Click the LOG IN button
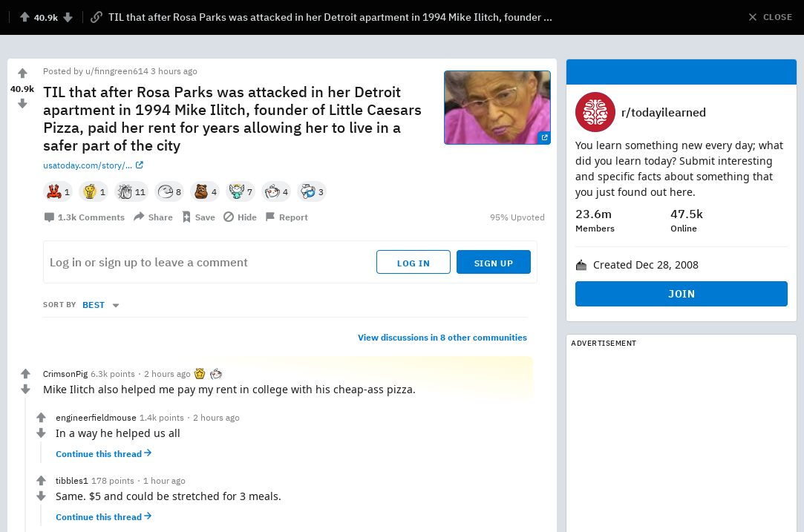This screenshot has height=532, width=804. click(414, 263)
